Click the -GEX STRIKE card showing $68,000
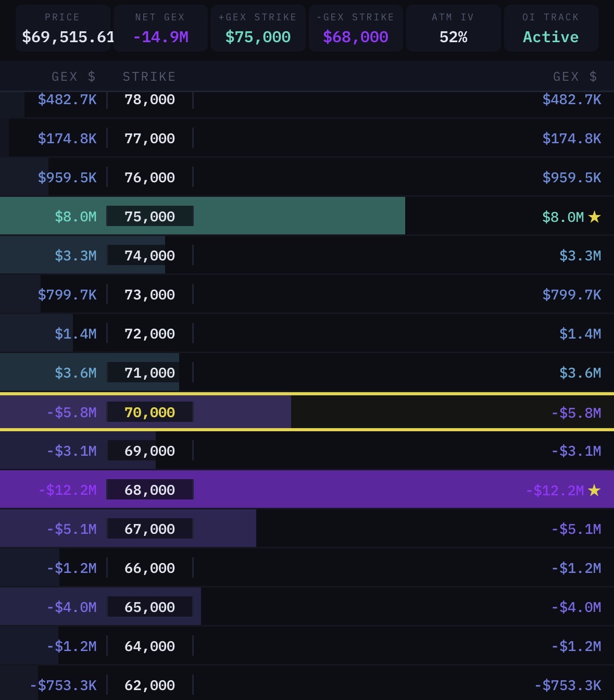The width and height of the screenshot is (614, 700). pyautogui.click(x=355, y=28)
